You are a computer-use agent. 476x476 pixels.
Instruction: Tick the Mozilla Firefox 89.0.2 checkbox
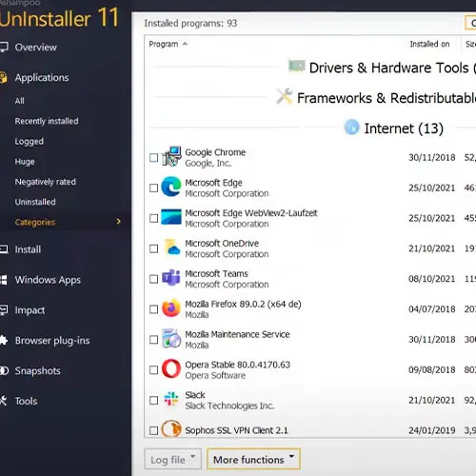point(153,309)
